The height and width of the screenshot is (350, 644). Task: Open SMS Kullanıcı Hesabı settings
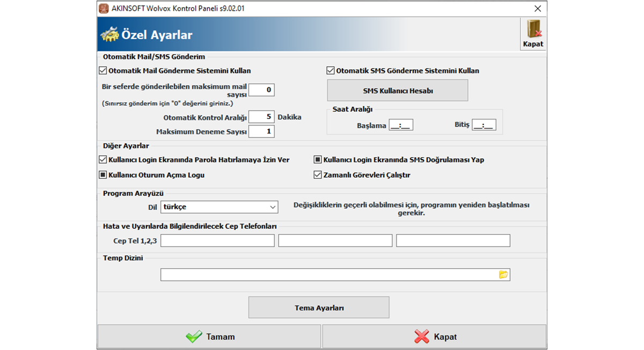398,91
